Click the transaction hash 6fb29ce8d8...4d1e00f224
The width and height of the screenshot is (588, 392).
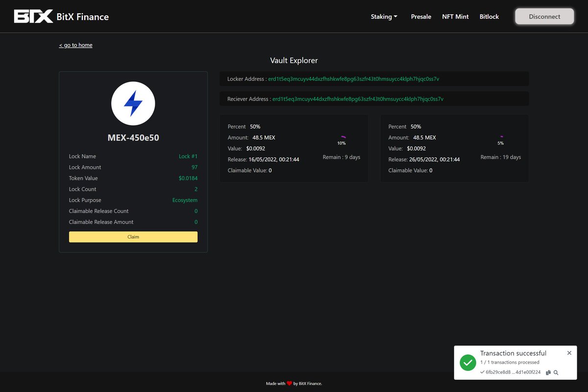click(513, 372)
